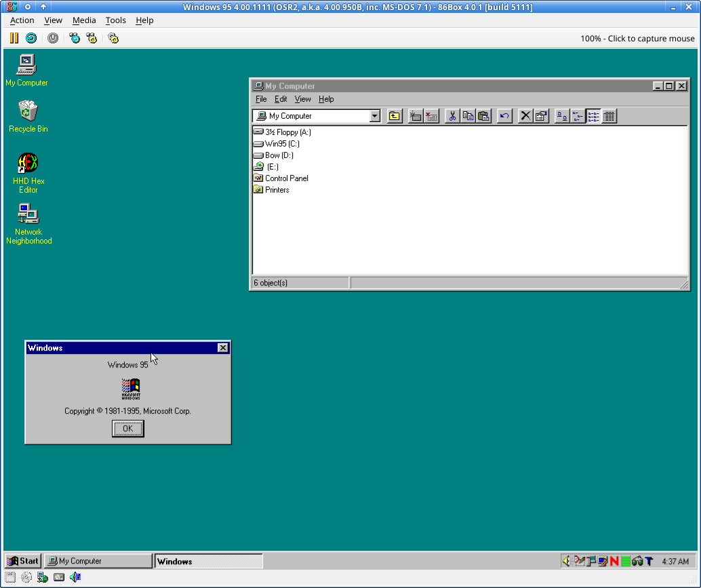Click the display monitor tray icon
Image resolution: width=701 pixels, height=588 pixels.
click(x=603, y=561)
